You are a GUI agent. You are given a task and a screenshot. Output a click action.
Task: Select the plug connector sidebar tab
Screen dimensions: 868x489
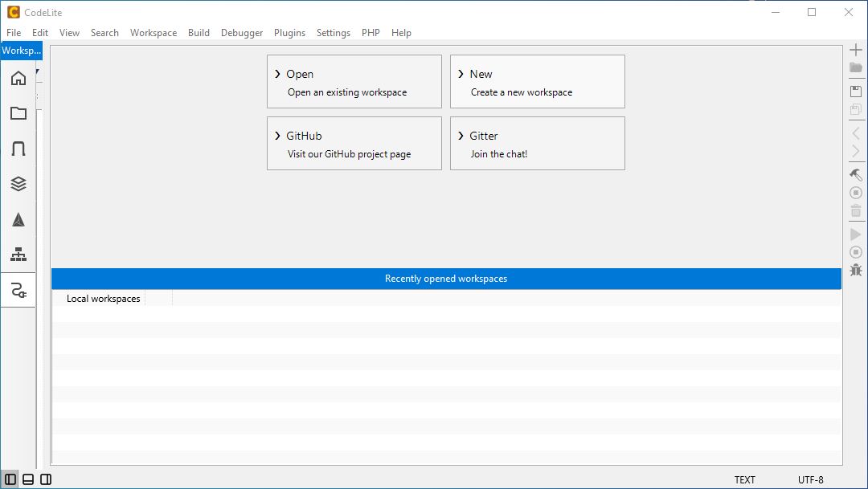pyautogui.click(x=18, y=290)
